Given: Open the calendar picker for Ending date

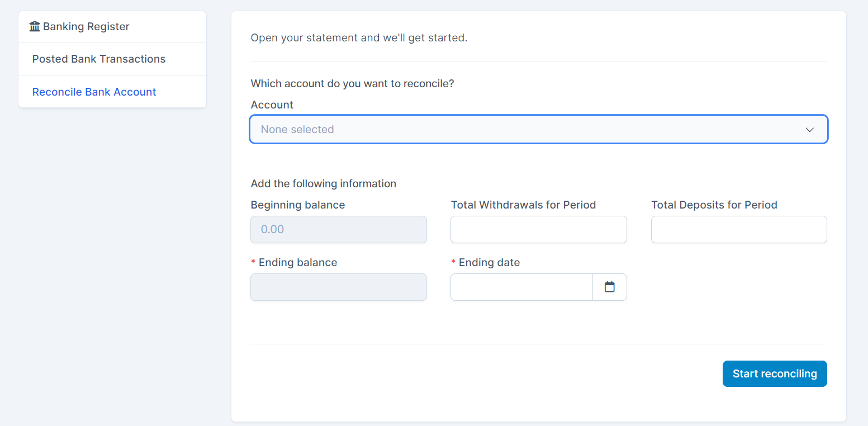Looking at the screenshot, I should [x=609, y=287].
